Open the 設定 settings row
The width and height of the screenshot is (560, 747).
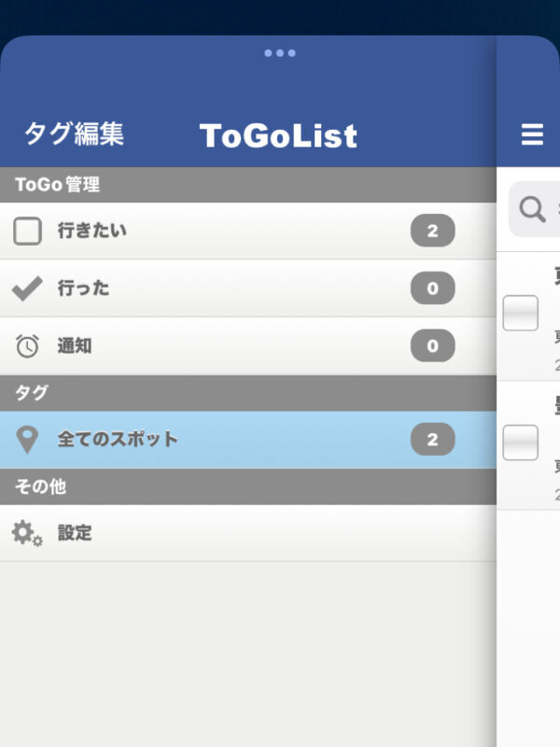point(248,533)
